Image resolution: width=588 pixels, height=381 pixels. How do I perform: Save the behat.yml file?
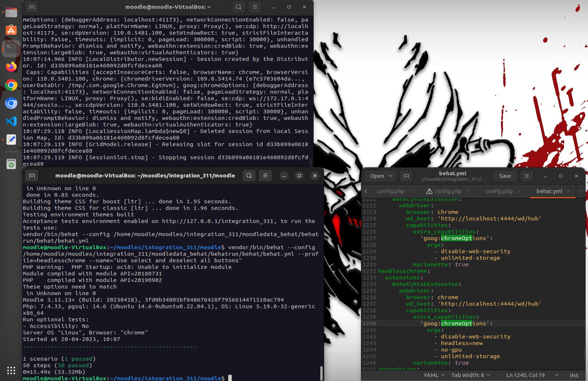(x=505, y=176)
